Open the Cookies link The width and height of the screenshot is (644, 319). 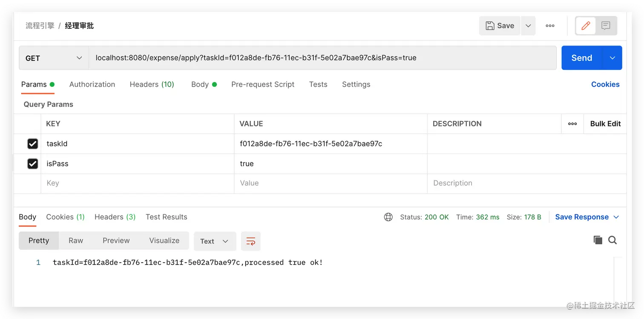click(x=605, y=84)
